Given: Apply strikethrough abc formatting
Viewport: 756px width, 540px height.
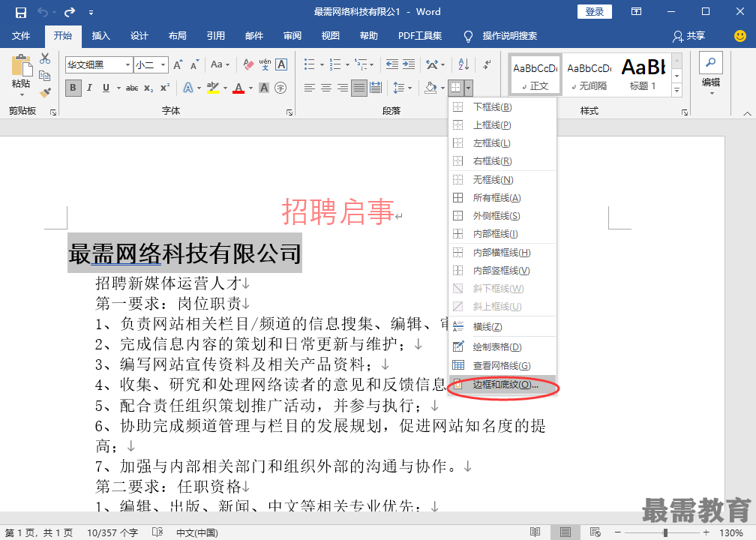Looking at the screenshot, I should 132,88.
